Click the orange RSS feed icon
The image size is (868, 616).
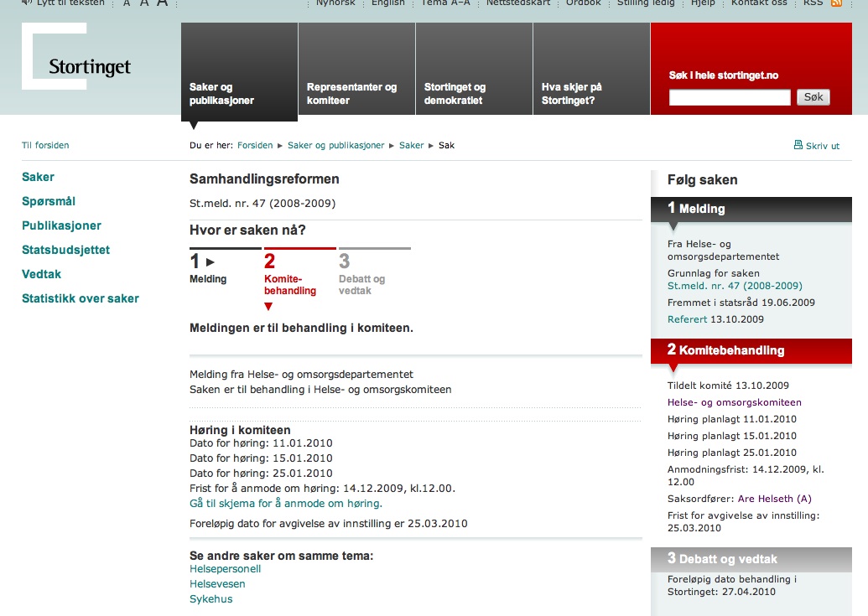click(x=836, y=3)
